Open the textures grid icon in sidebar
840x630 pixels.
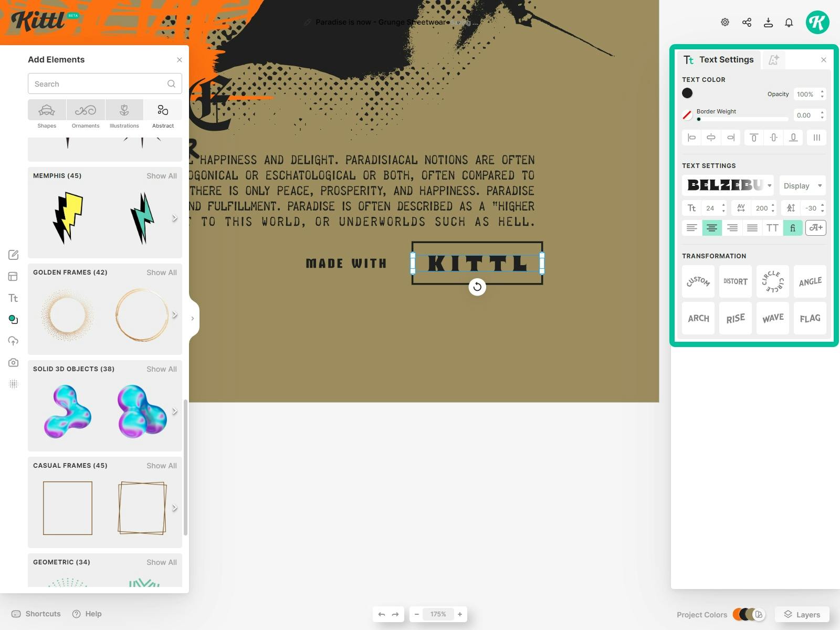[13, 384]
